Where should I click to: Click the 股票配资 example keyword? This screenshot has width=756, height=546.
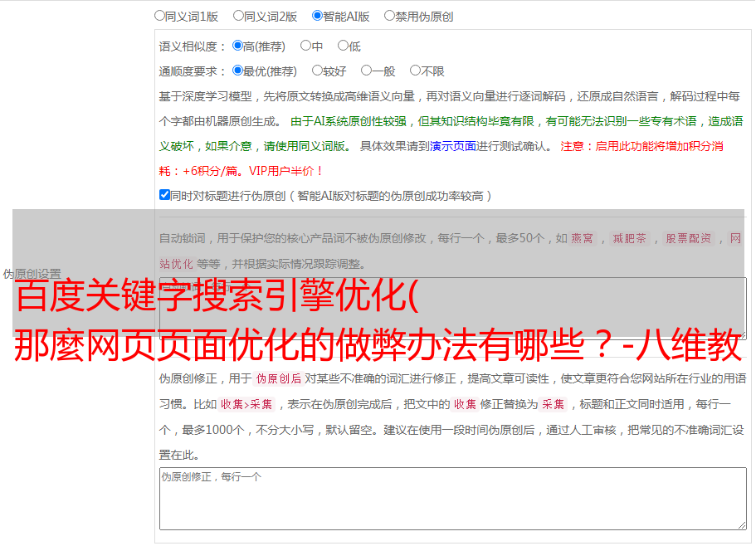point(689,238)
